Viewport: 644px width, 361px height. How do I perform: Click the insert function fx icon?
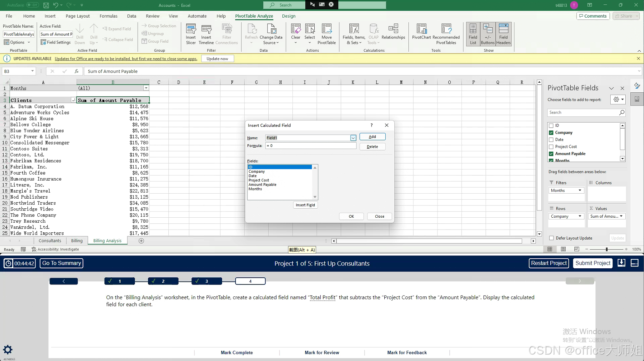coord(77,71)
